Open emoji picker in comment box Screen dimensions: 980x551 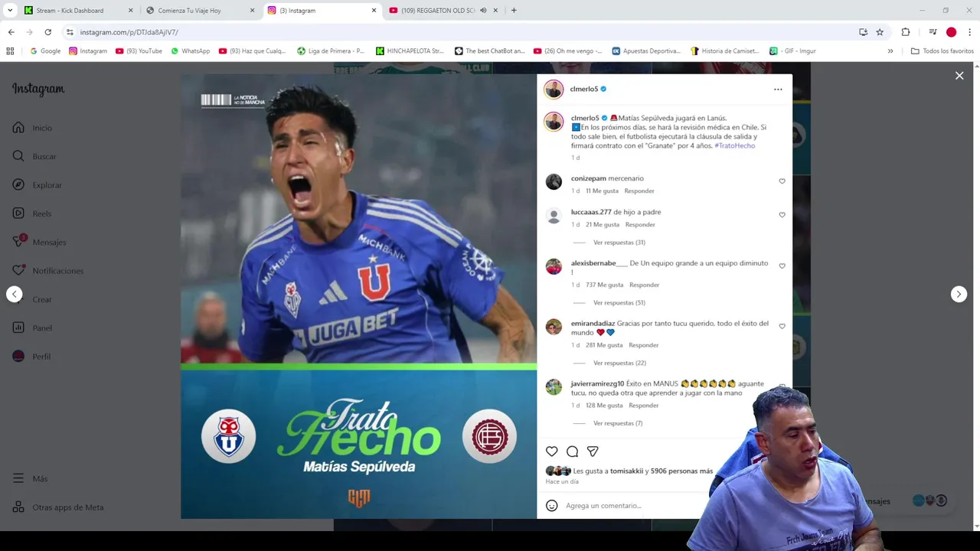pyautogui.click(x=552, y=506)
